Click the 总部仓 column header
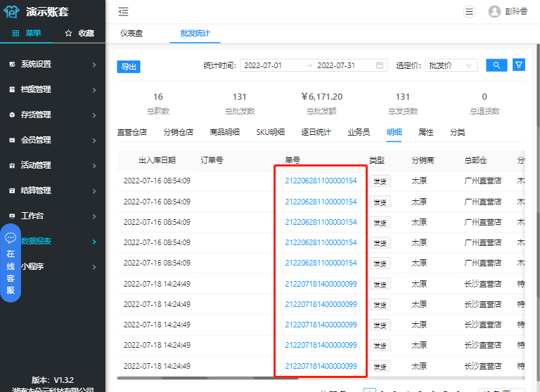The height and width of the screenshot is (392, 540). (475, 160)
